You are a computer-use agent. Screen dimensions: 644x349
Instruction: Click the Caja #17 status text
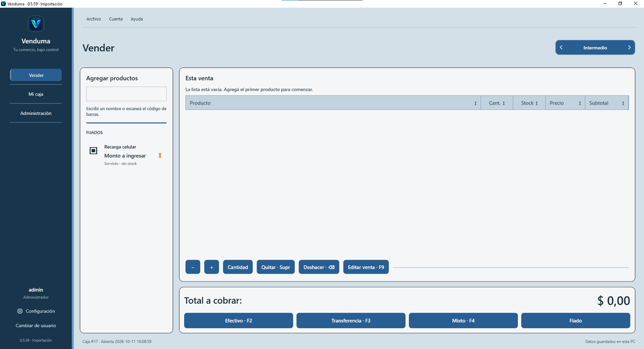click(x=117, y=341)
